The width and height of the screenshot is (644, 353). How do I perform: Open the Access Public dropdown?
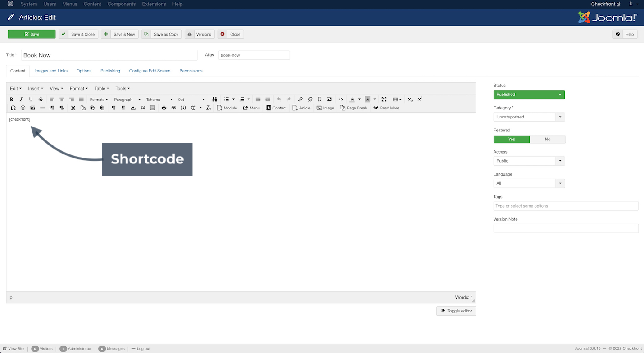[x=529, y=161]
